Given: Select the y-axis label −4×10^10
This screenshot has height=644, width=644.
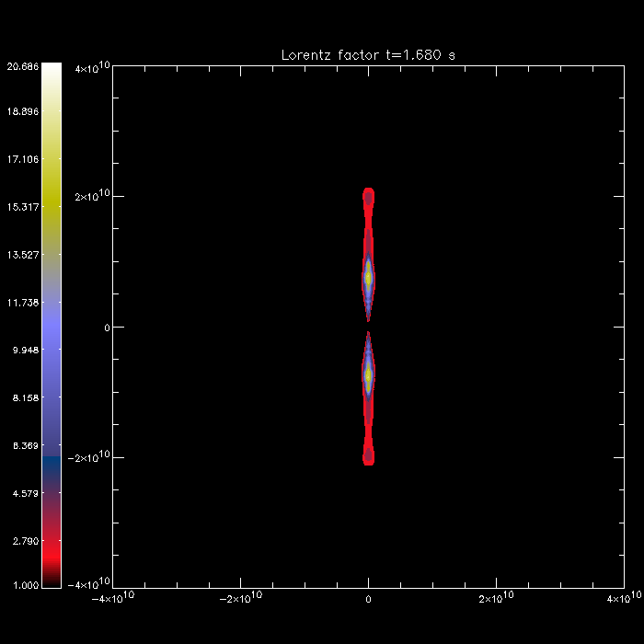Looking at the screenshot, I should pyautogui.click(x=89, y=583).
